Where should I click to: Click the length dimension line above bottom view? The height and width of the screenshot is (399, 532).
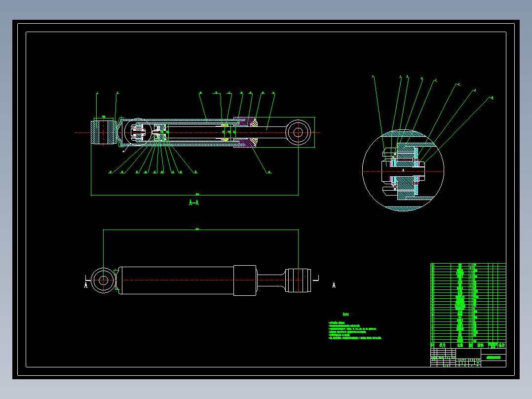(x=201, y=230)
